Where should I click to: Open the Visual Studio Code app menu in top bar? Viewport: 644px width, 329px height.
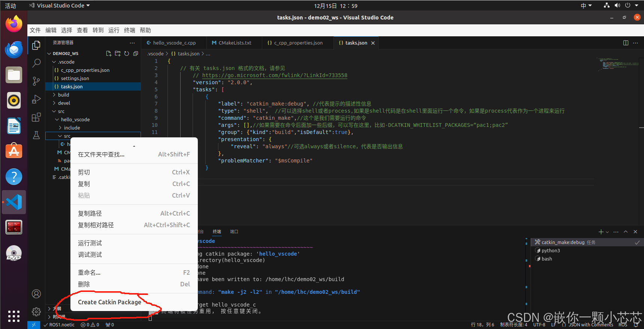(60, 6)
